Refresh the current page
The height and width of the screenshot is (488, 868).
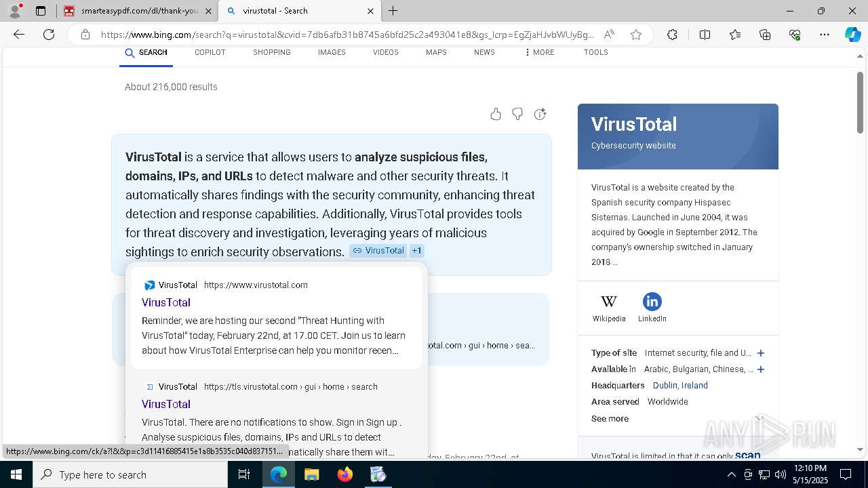pyautogui.click(x=49, y=35)
